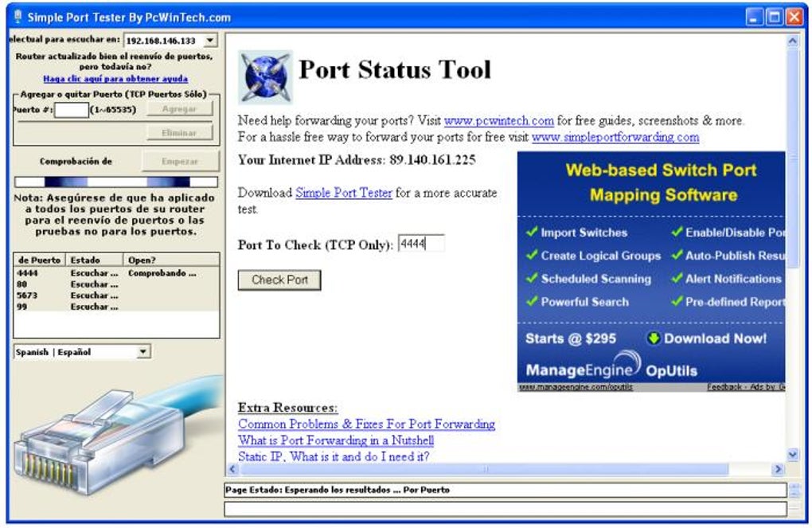Click the Estado column header

[x=95, y=260]
